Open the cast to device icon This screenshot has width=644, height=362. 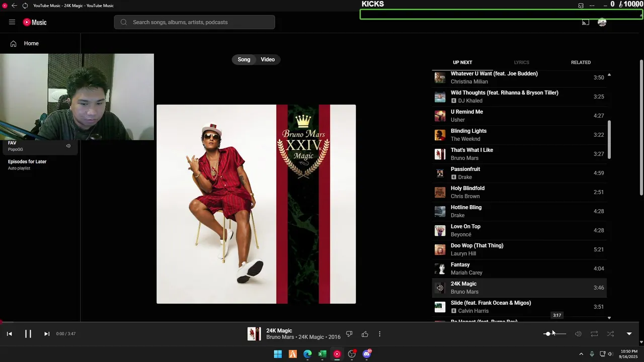(x=586, y=22)
